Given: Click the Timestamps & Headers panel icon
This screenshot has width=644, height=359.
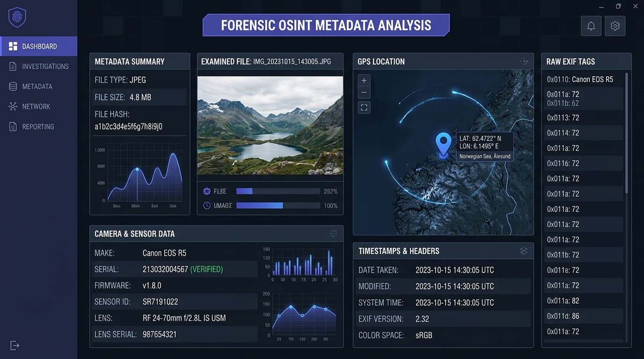Looking at the screenshot, I should point(524,251).
